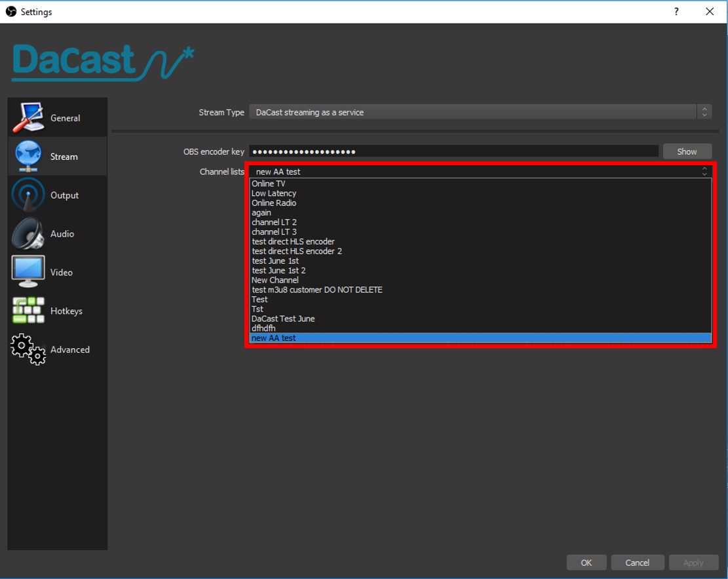Screen dimensions: 728x579
Task: Switch to General settings tab
Action: (58, 117)
